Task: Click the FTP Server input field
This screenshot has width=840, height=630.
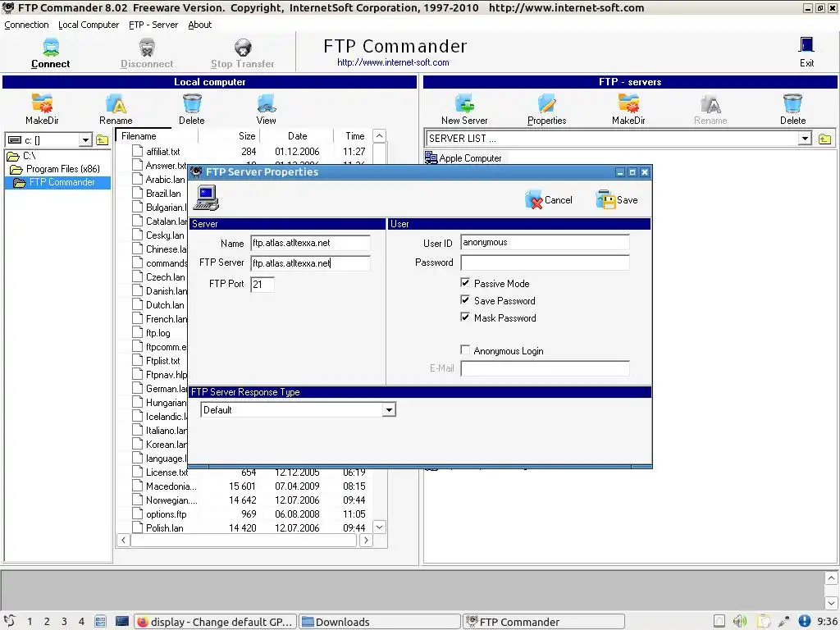Action: [x=311, y=263]
